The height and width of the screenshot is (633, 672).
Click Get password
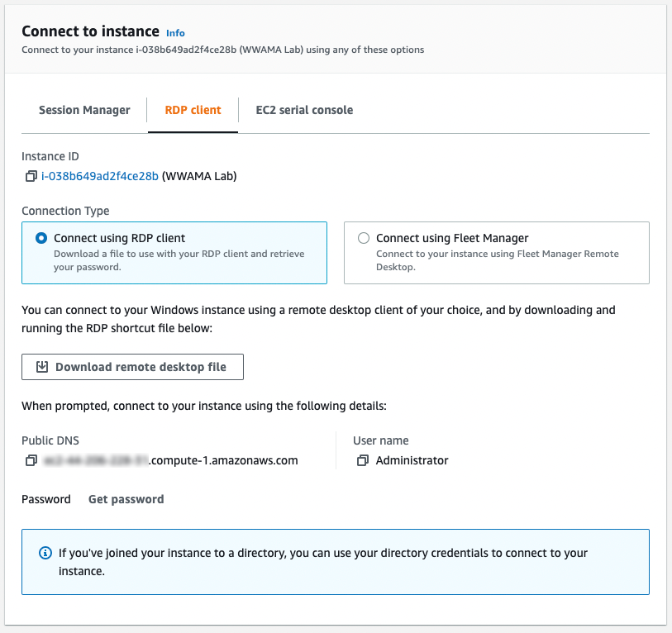coord(126,499)
